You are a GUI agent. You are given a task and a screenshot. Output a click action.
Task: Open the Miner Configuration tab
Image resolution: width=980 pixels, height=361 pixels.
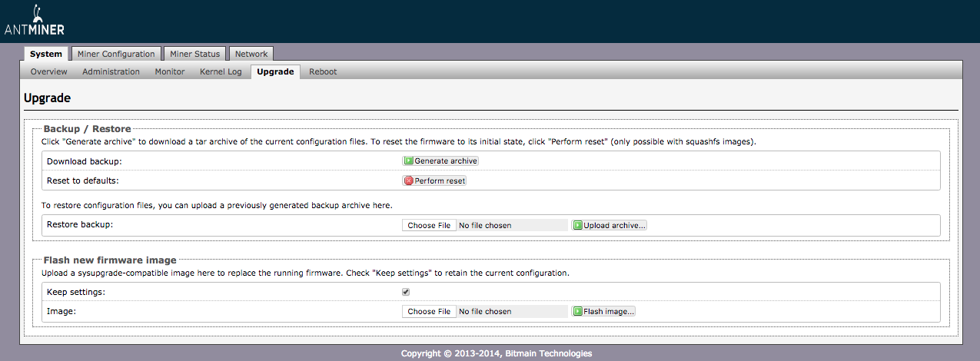coord(116,54)
